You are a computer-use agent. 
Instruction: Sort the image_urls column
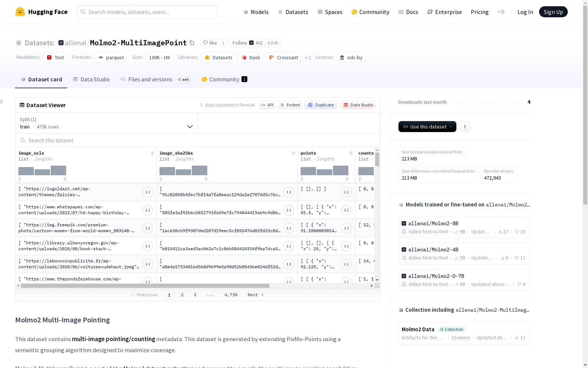[x=152, y=153]
